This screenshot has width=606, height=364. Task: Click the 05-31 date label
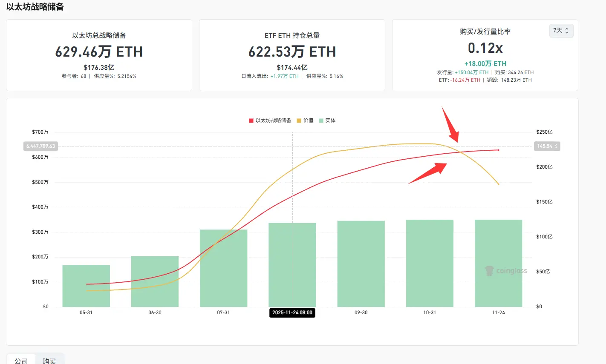(x=86, y=312)
